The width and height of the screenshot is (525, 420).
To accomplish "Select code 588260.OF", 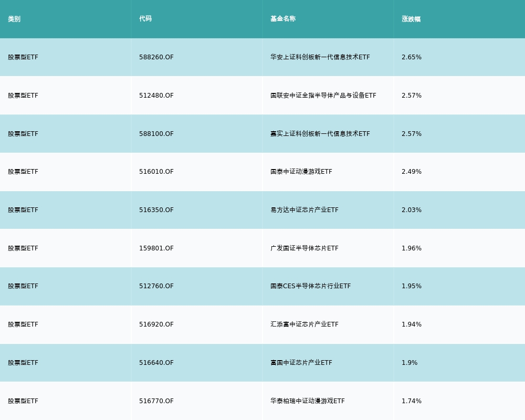I will [x=156, y=57].
